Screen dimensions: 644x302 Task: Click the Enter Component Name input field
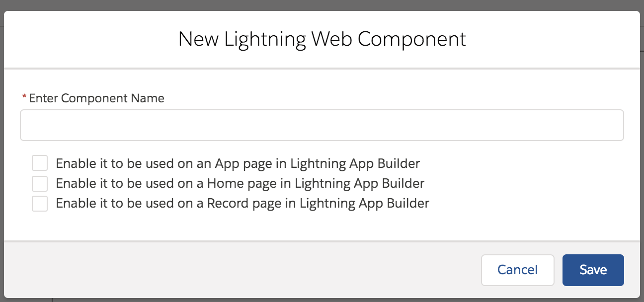click(322, 125)
